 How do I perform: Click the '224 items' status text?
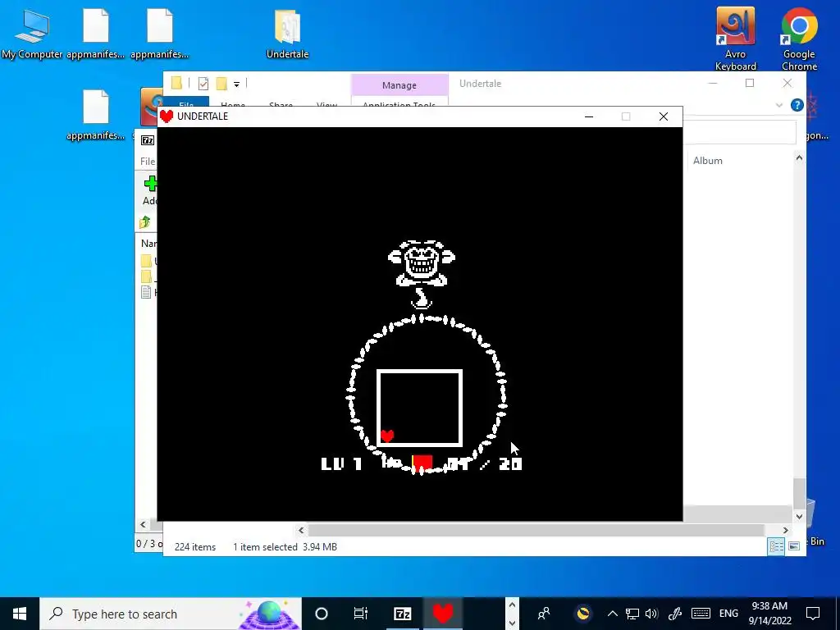195,547
